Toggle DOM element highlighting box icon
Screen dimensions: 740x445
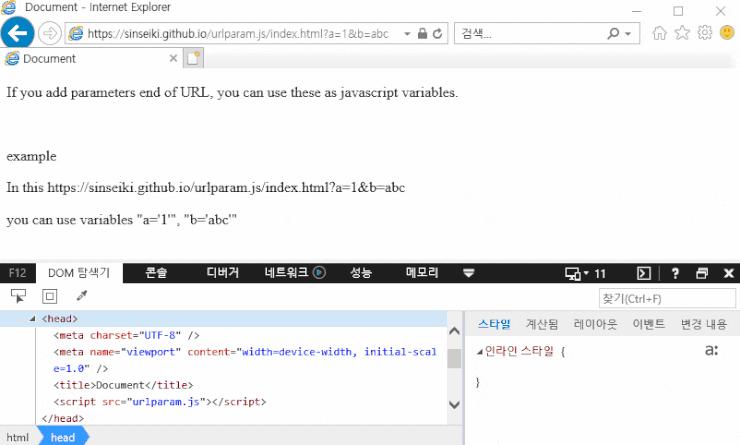(x=50, y=296)
